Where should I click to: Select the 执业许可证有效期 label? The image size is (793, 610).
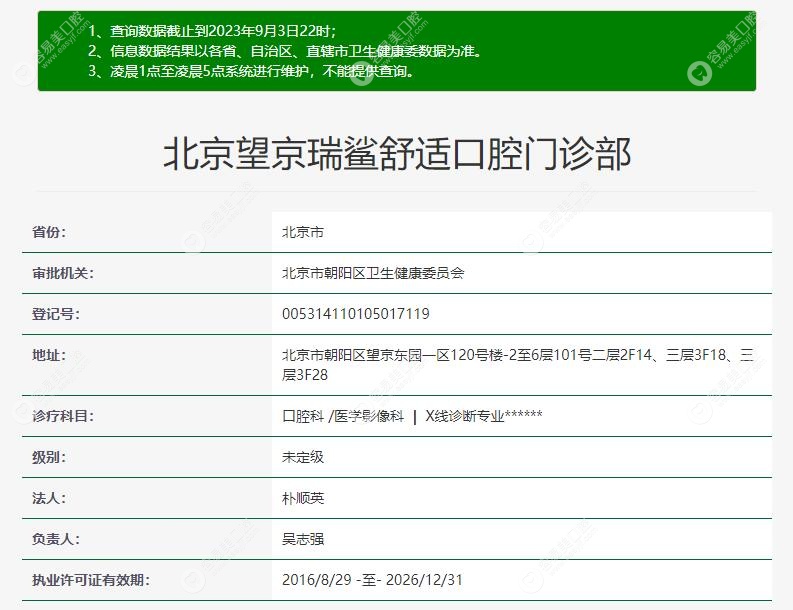click(91, 580)
